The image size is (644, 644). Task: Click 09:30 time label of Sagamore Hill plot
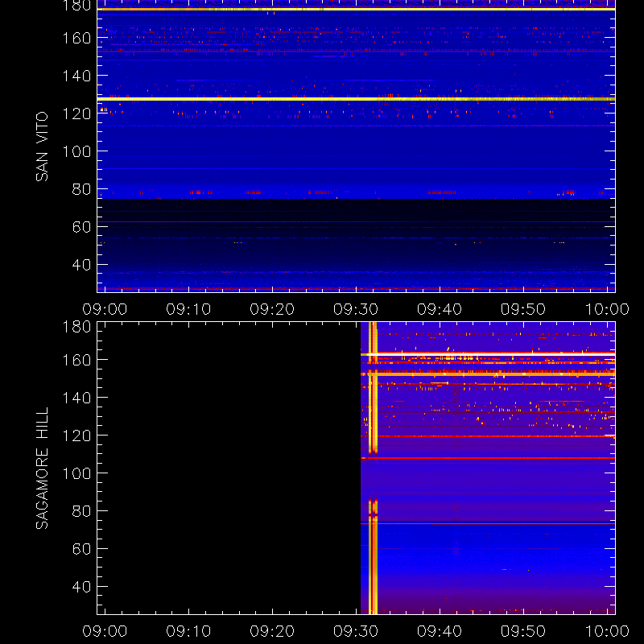356,631
